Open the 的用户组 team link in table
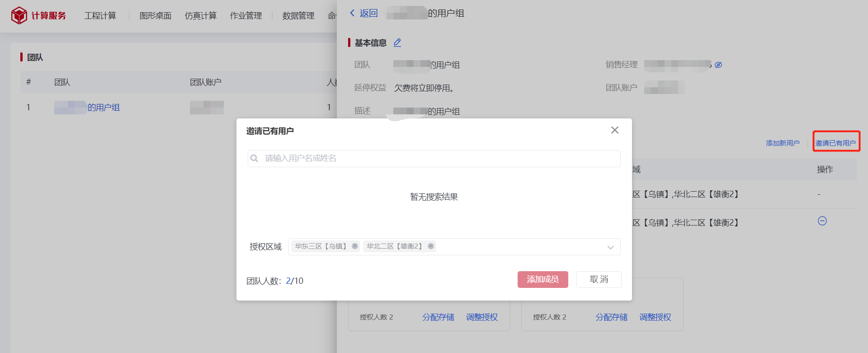The height and width of the screenshot is (353, 868). (x=103, y=108)
